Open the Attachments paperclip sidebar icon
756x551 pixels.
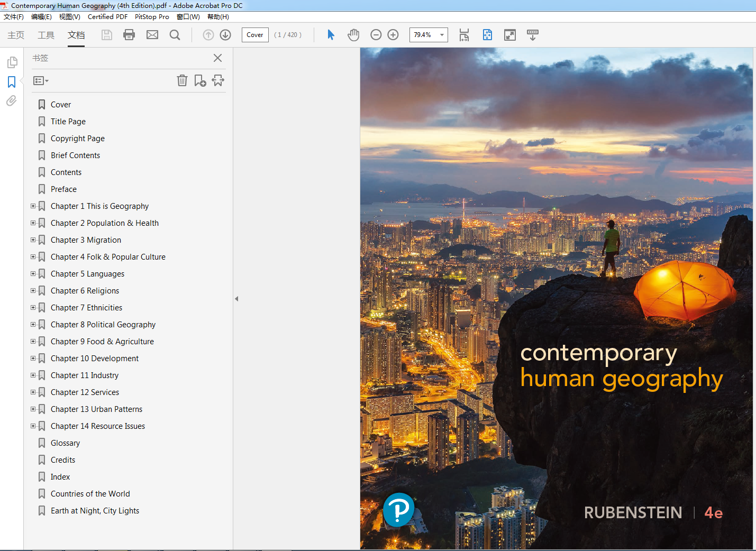pos(12,100)
